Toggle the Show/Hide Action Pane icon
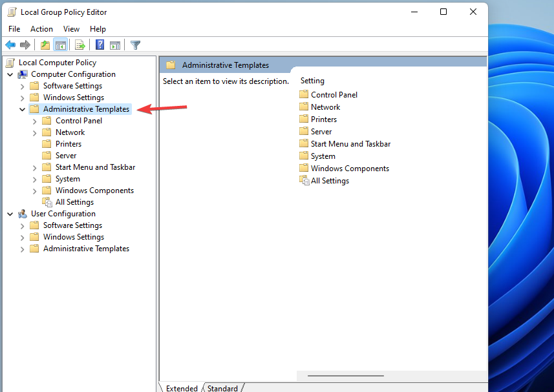 pyautogui.click(x=115, y=45)
